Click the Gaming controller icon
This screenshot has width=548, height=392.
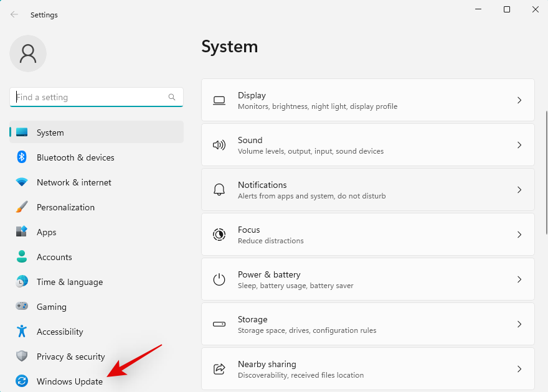click(x=22, y=306)
